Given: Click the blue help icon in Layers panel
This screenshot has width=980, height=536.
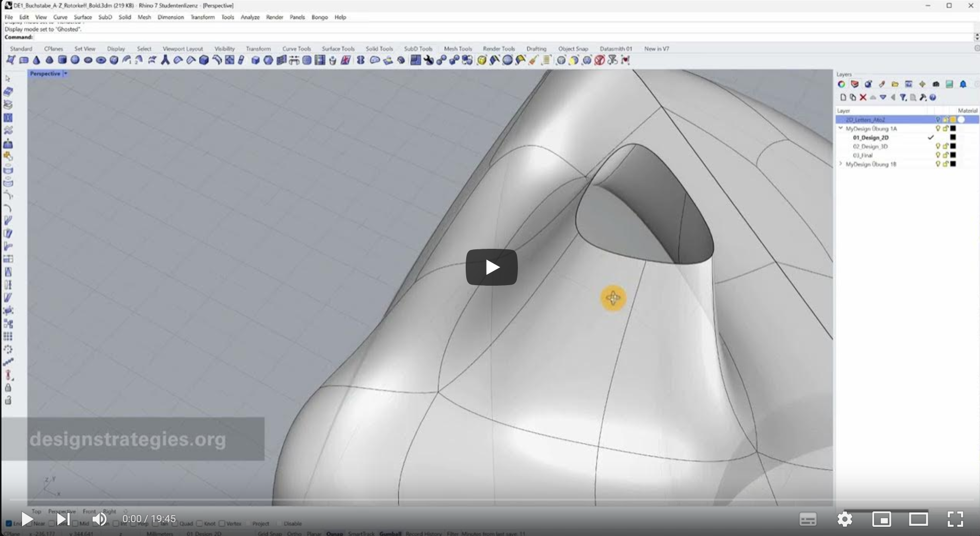Looking at the screenshot, I should click(x=933, y=97).
